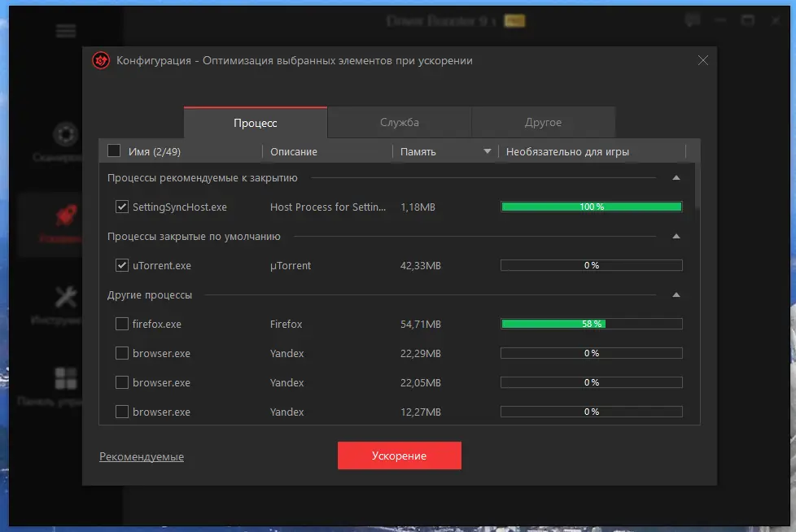Switch to the Другое tab
The width and height of the screenshot is (796, 532).
tap(543, 122)
